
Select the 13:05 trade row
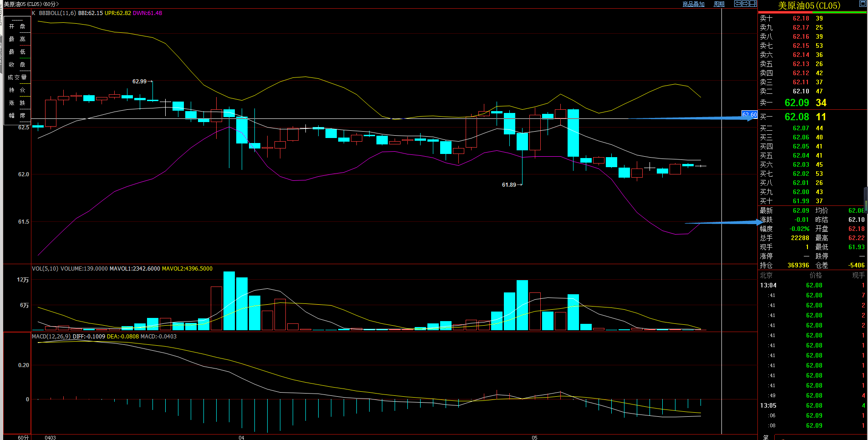click(x=812, y=405)
